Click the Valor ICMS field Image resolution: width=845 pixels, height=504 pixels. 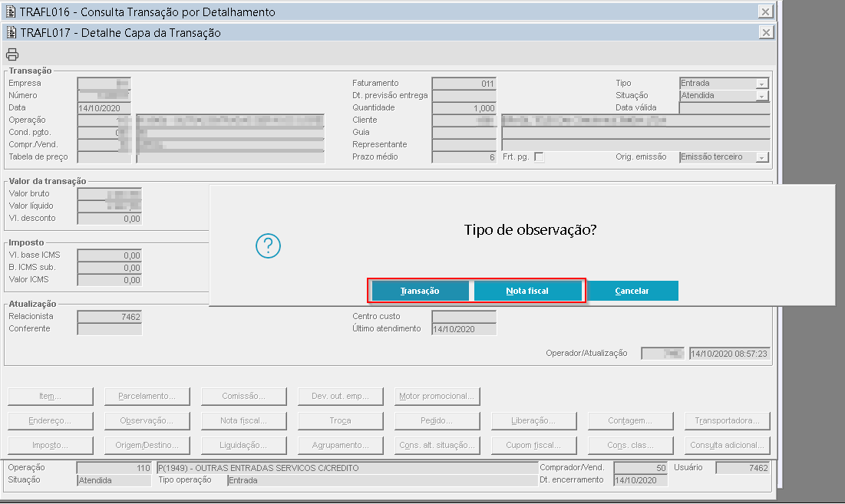point(110,280)
